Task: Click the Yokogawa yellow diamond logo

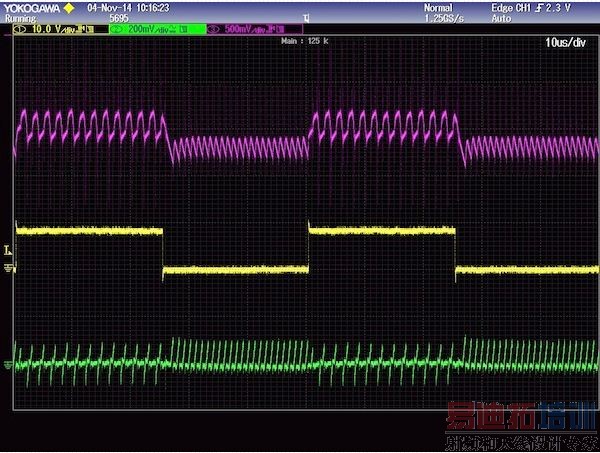Action: (x=69, y=8)
